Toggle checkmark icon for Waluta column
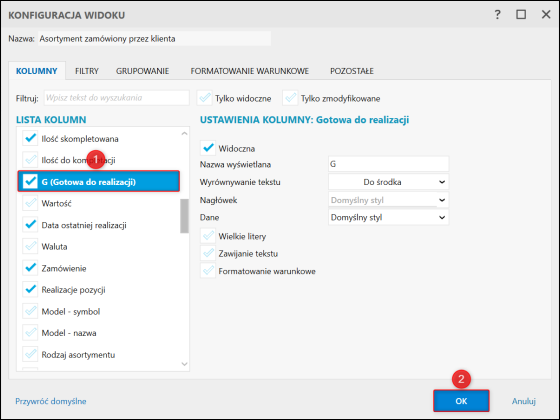Viewport: 560px width, 420px height. coord(30,246)
